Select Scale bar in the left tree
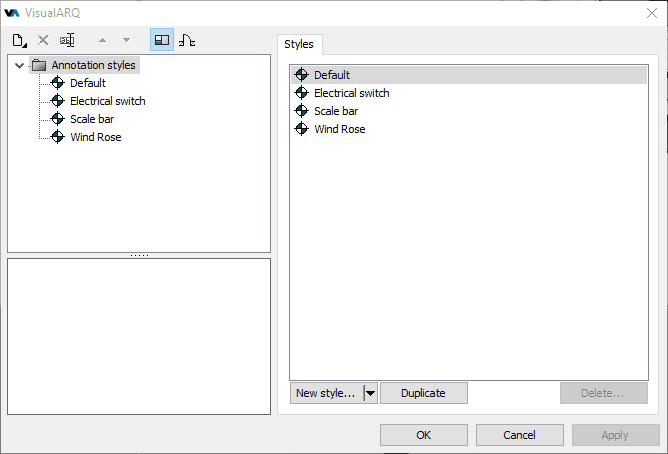This screenshot has height=454, width=668. pos(92,119)
